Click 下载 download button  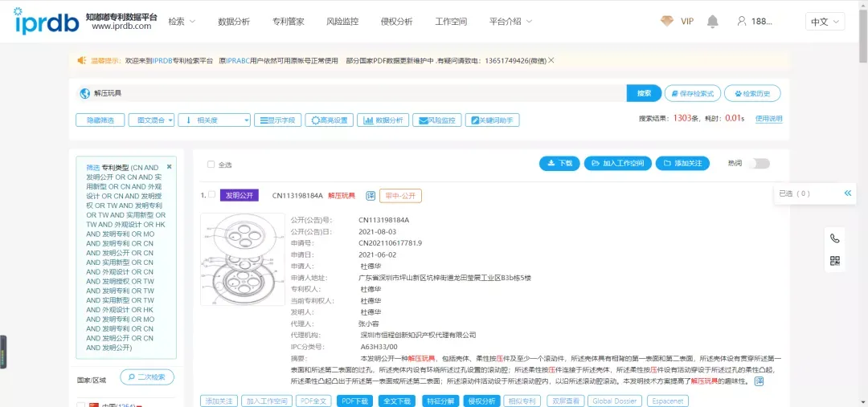pos(559,164)
